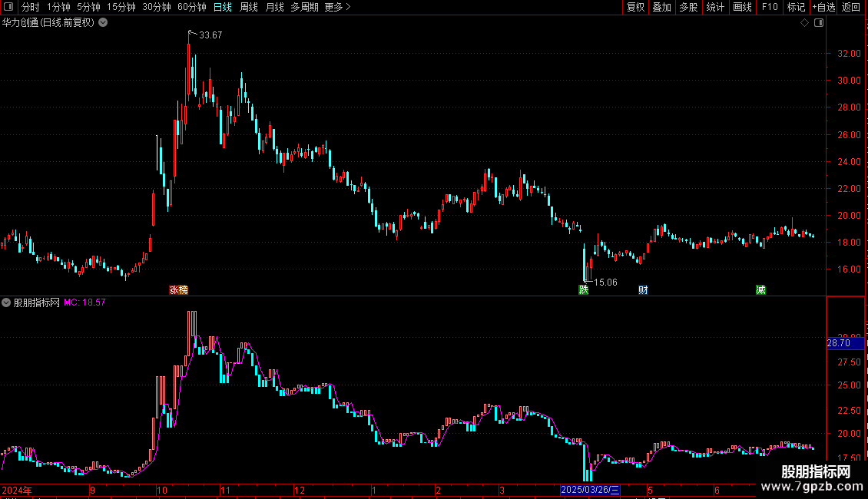Click the 32.00 price axis label
Screen dimensions: 868x499
tap(849, 54)
